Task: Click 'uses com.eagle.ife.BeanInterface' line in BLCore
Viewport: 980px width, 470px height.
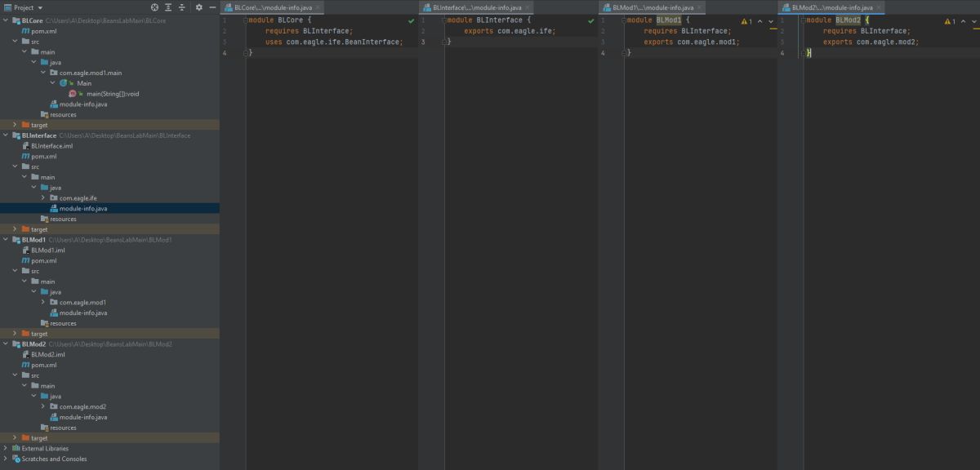Action: point(334,42)
